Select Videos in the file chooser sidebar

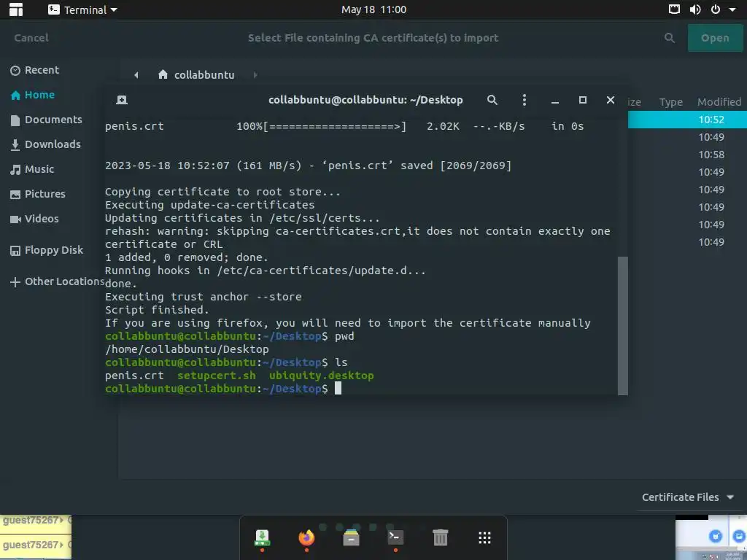tap(35, 219)
